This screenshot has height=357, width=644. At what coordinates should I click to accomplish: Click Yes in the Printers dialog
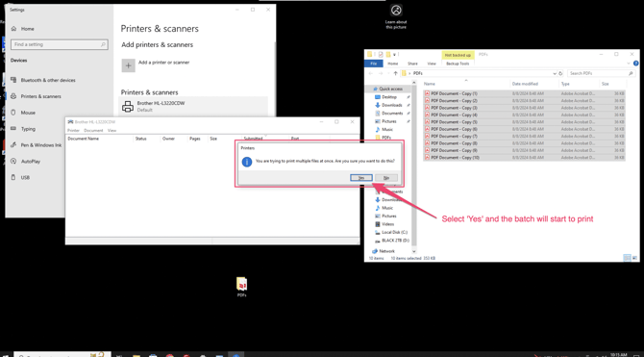[361, 178]
